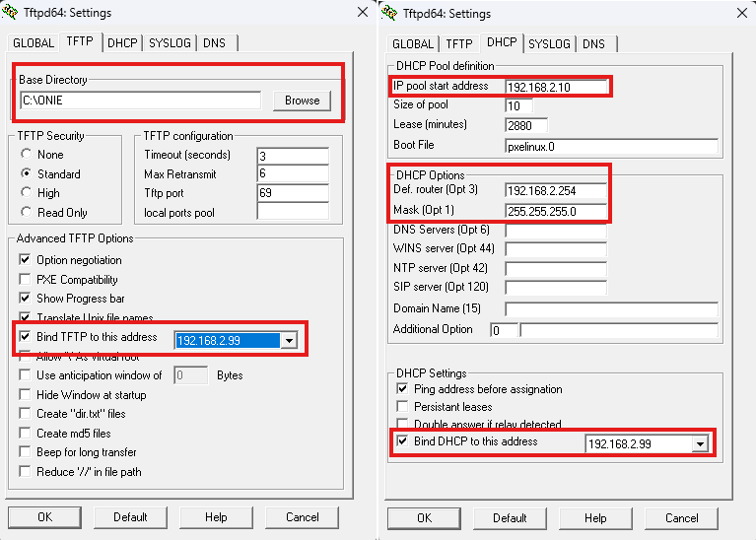Switch to GLOBAL tab in left window
The height and width of the screenshot is (540, 756).
point(34,43)
